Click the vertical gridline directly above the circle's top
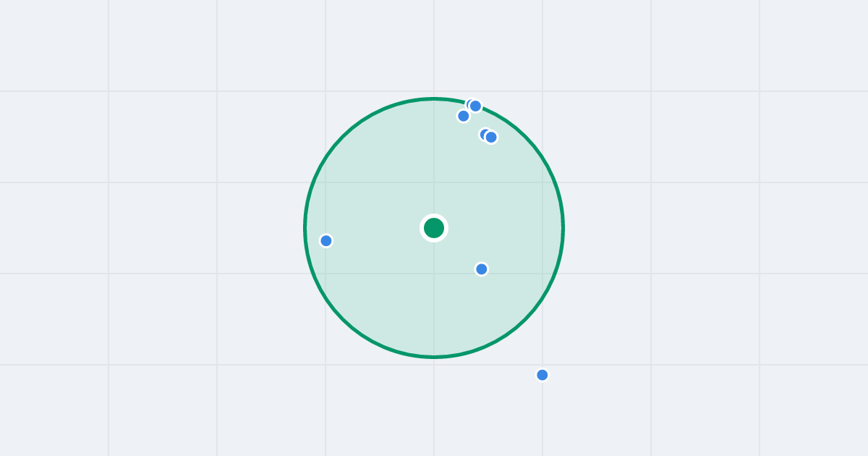 click(x=434, y=47)
